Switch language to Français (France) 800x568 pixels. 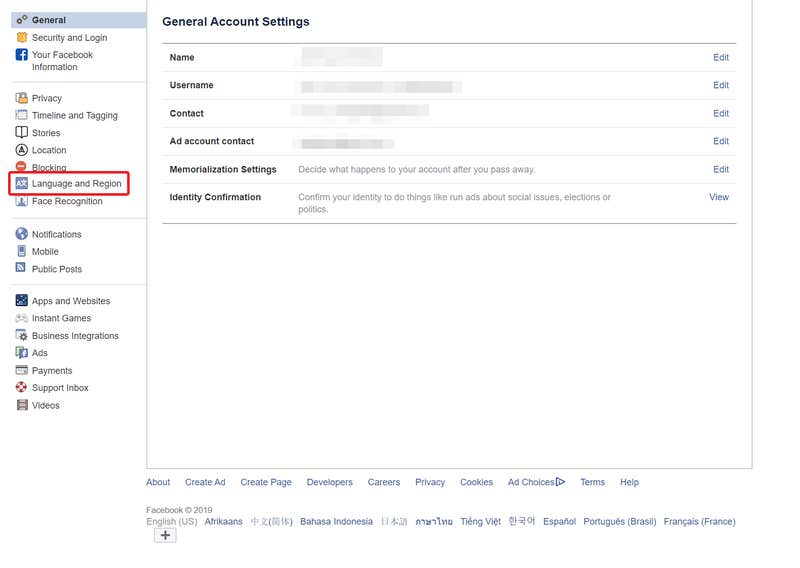pyautogui.click(x=699, y=522)
